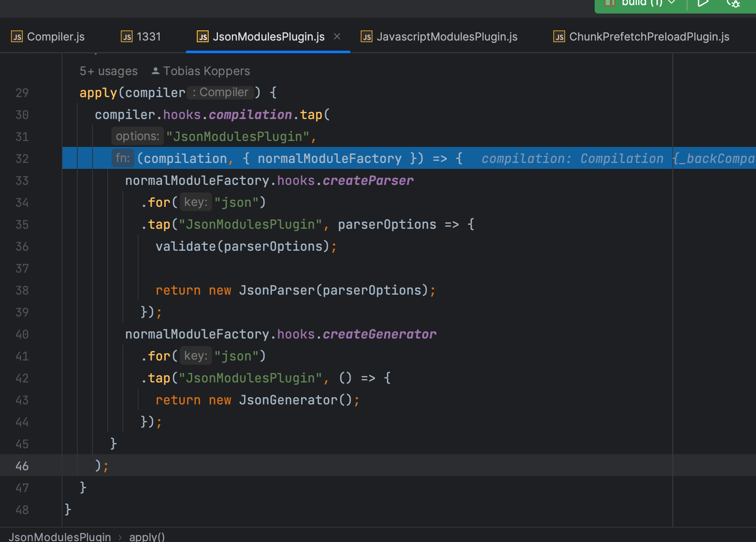Click line number 32 in the gutter

22,159
